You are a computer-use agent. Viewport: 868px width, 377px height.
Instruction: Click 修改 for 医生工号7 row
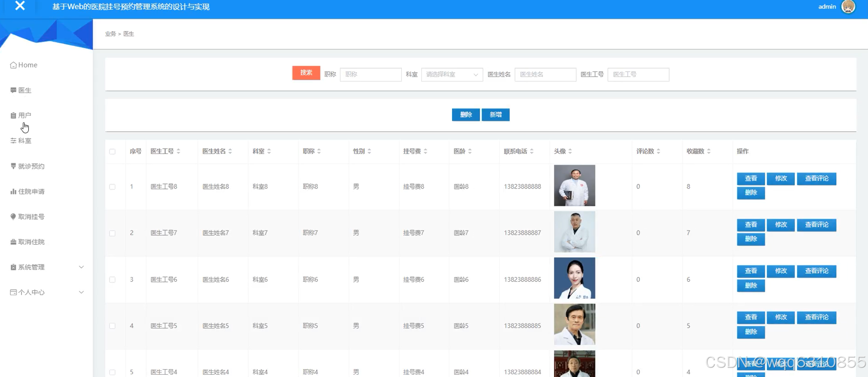point(781,225)
